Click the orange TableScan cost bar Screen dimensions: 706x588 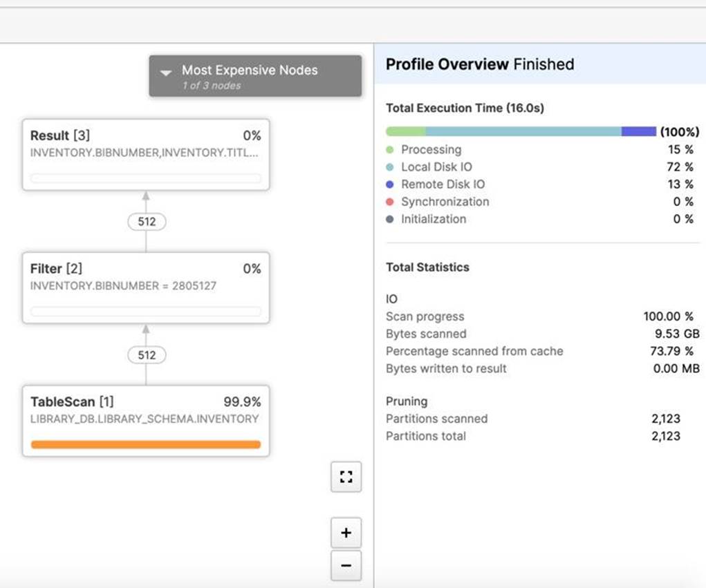[146, 445]
